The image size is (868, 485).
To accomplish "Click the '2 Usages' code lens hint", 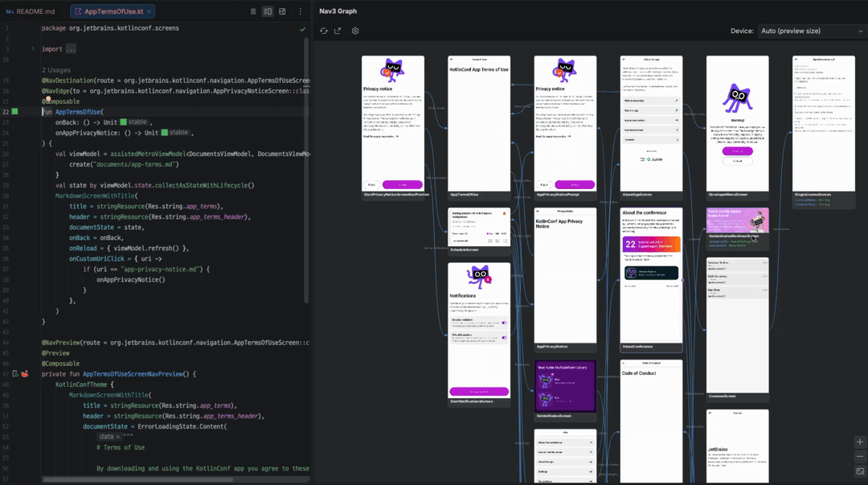I will click(x=56, y=70).
